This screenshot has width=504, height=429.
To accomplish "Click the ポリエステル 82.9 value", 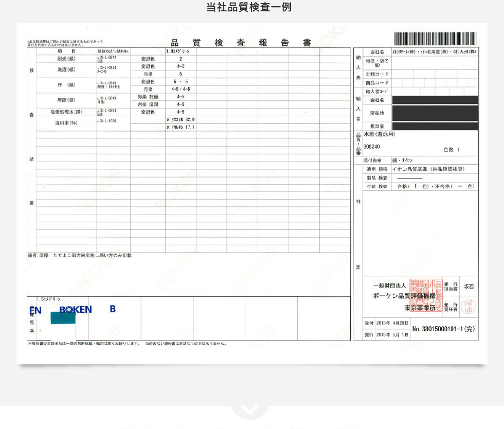I will 181,120.
